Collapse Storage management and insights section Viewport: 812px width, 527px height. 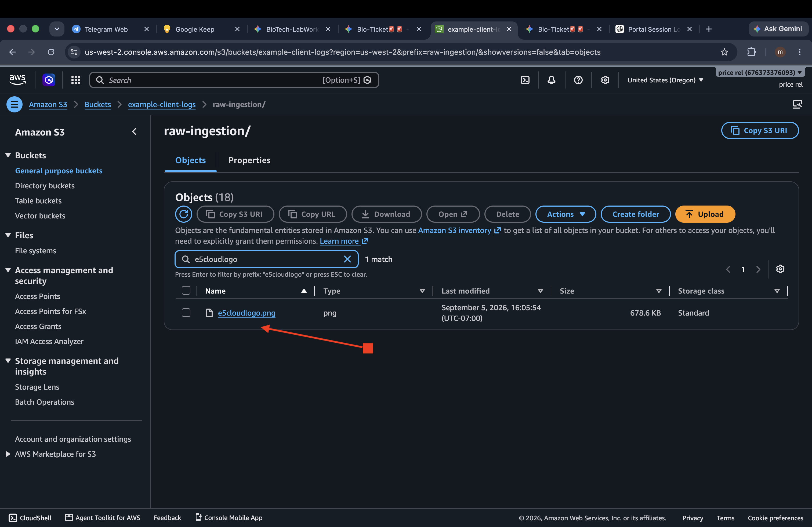tap(8, 361)
